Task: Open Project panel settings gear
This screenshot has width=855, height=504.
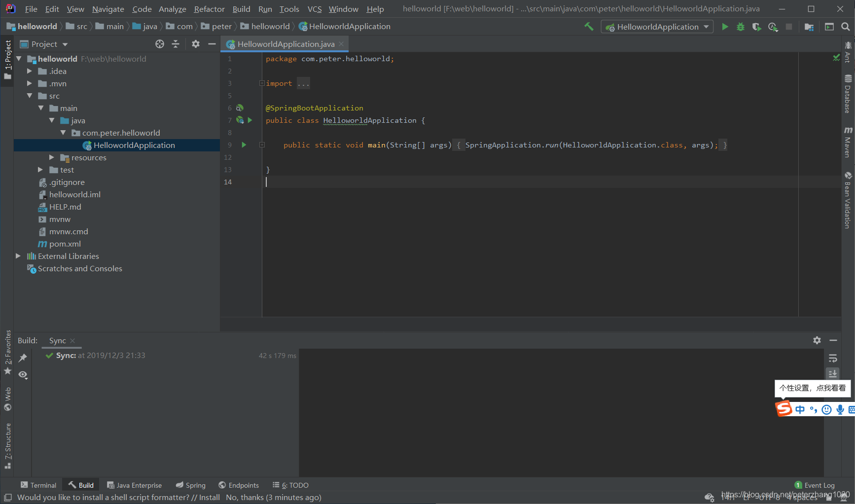Action: point(196,44)
